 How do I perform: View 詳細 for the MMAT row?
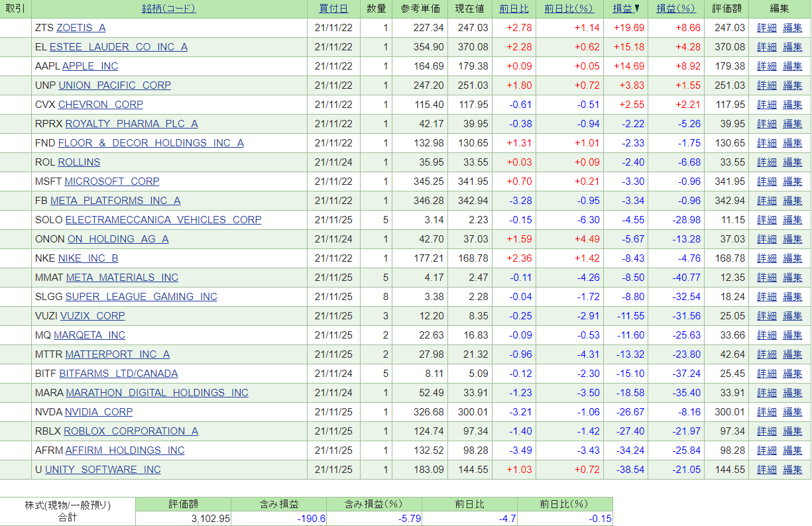tap(767, 278)
